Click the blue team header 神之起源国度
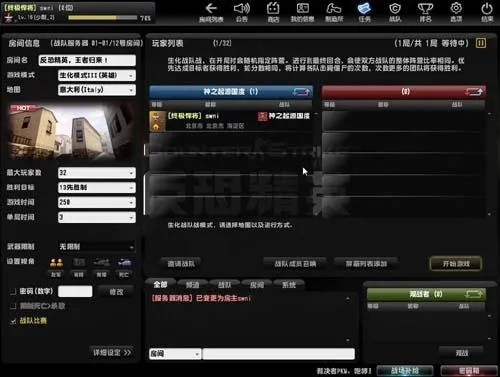 (231, 92)
